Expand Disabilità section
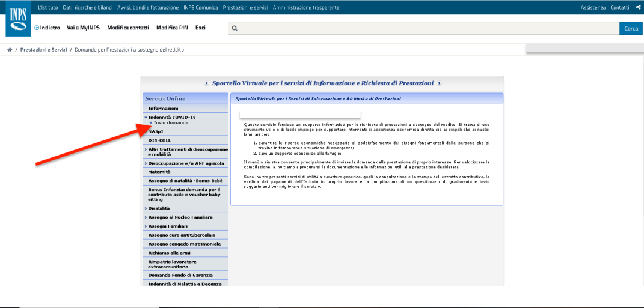This screenshot has height=308, width=644. coord(185,208)
